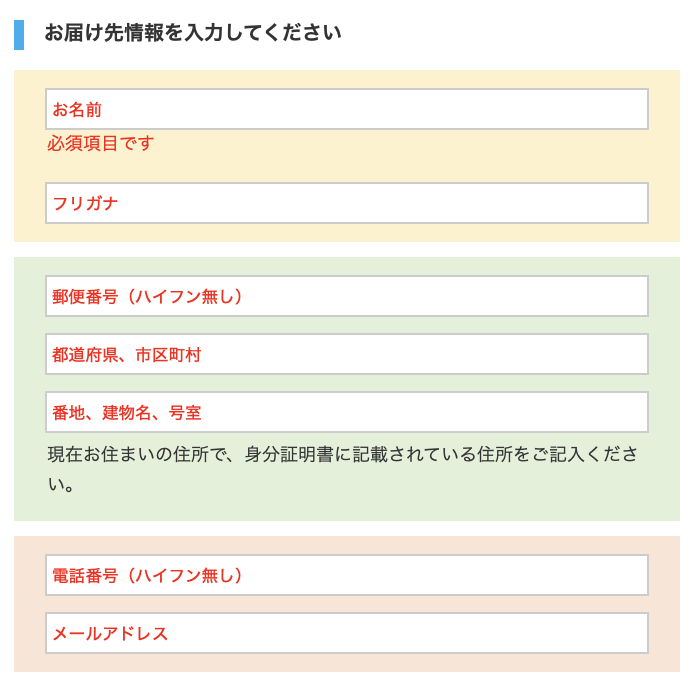Click the お名前 placeholder text
This screenshot has height=676, width=692.
pos(77,109)
